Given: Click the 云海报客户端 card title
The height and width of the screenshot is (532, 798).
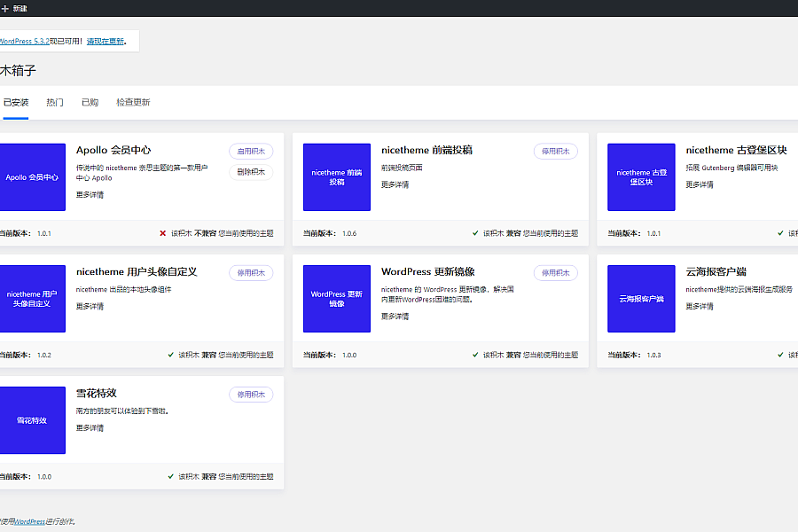Looking at the screenshot, I should point(716,272).
